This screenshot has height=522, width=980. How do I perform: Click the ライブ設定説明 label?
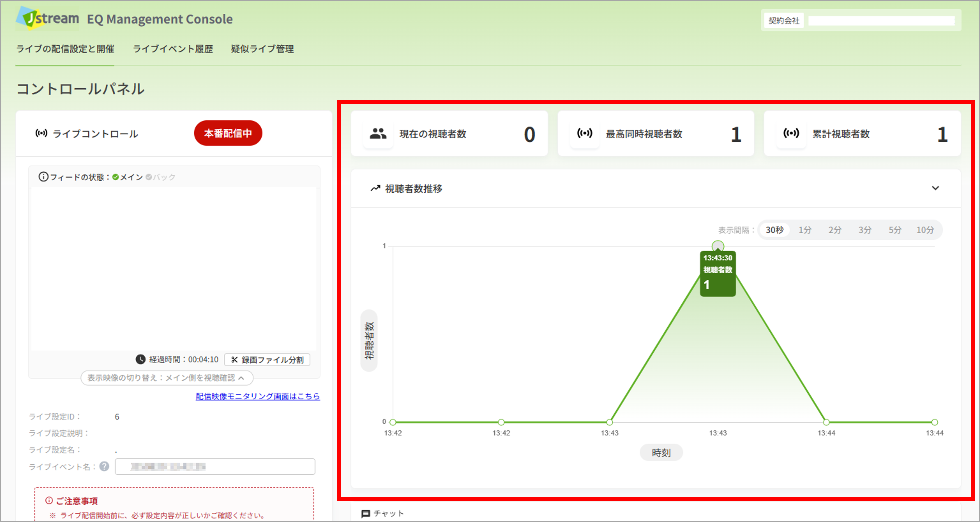tap(59, 433)
